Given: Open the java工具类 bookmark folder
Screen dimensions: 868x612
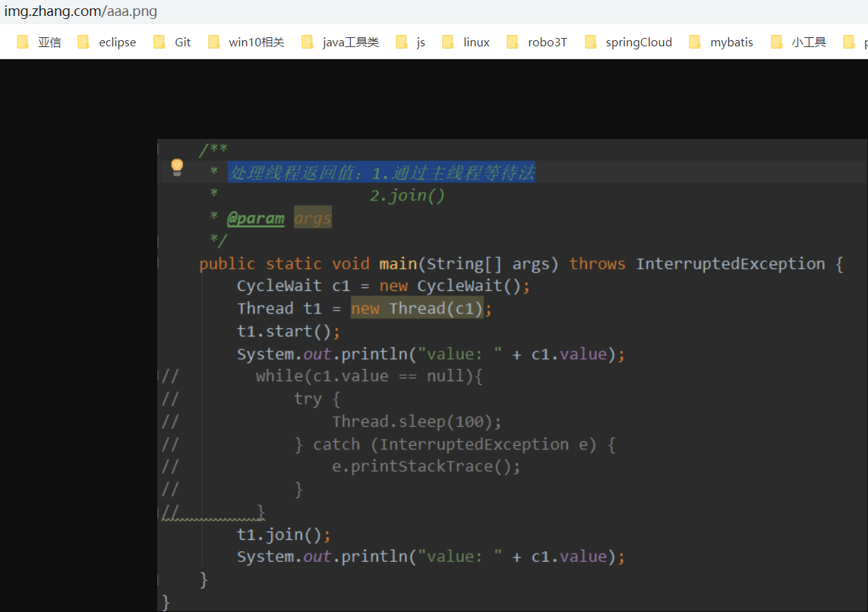Looking at the screenshot, I should point(340,42).
